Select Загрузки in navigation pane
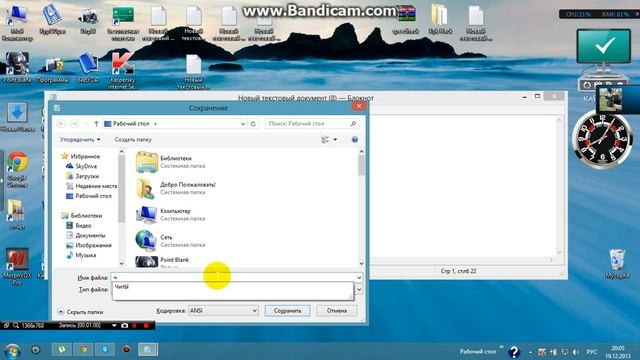640x360 pixels. [82, 176]
